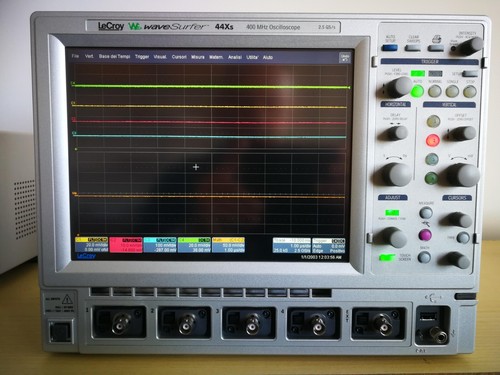
Task: Push the Intensity knob
Action: pos(471,46)
